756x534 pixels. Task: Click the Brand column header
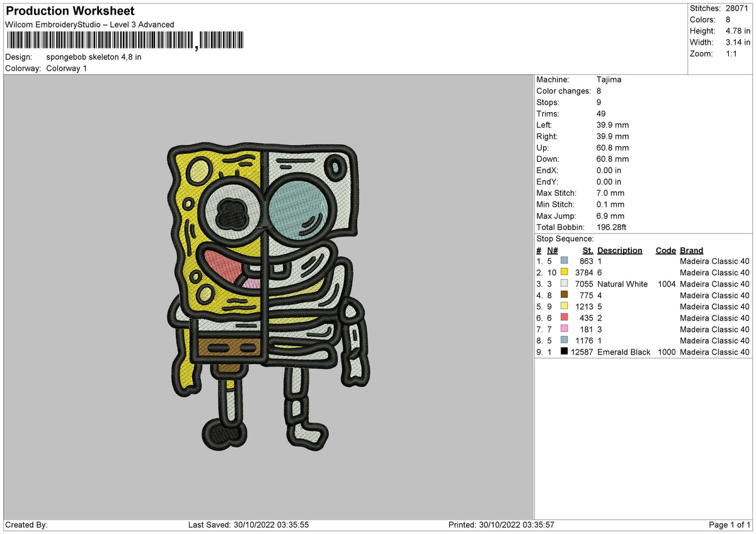click(691, 250)
